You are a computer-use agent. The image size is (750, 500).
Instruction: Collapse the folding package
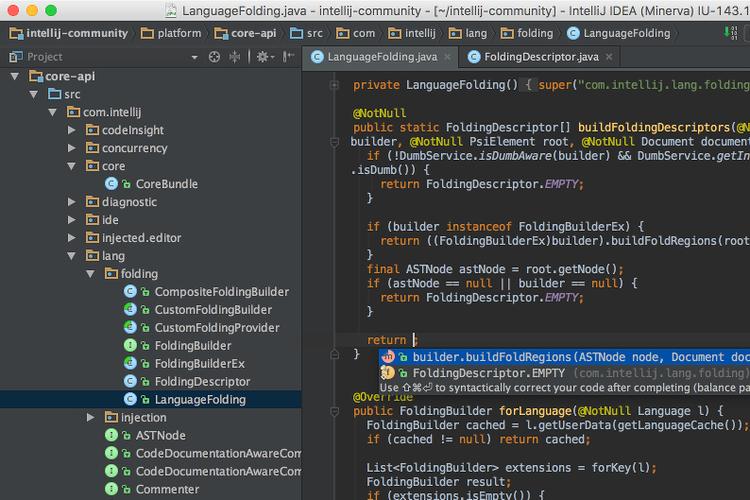[90, 274]
